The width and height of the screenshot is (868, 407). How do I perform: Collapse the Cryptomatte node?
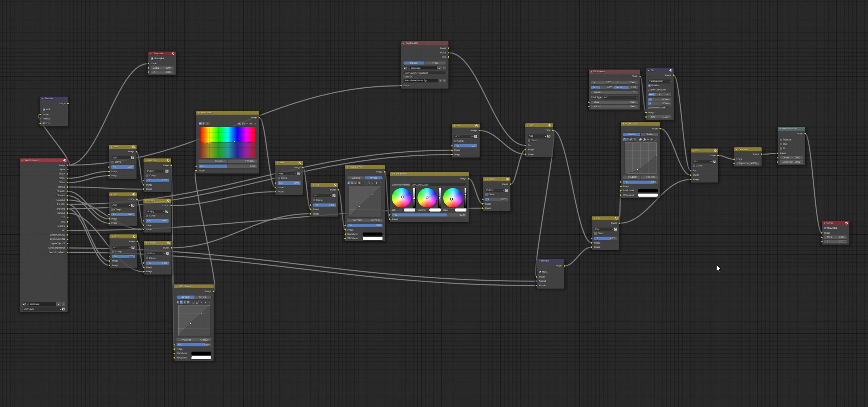coord(403,43)
